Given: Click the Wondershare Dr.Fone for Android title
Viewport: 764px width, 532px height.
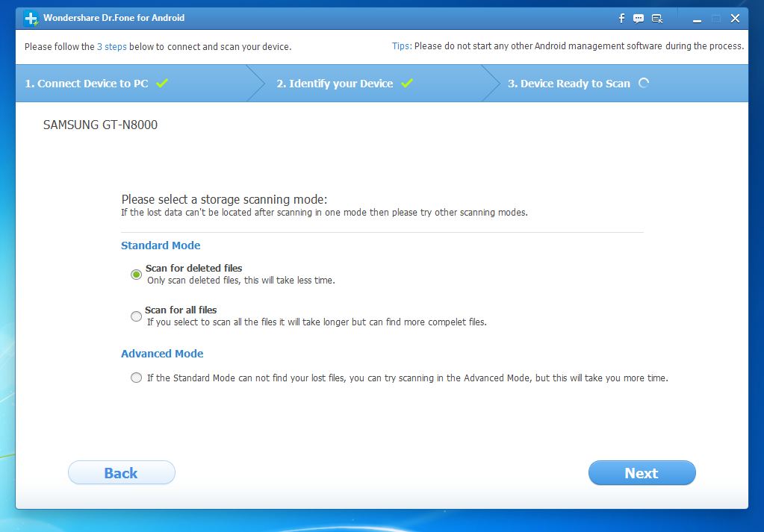Looking at the screenshot, I should coord(114,18).
